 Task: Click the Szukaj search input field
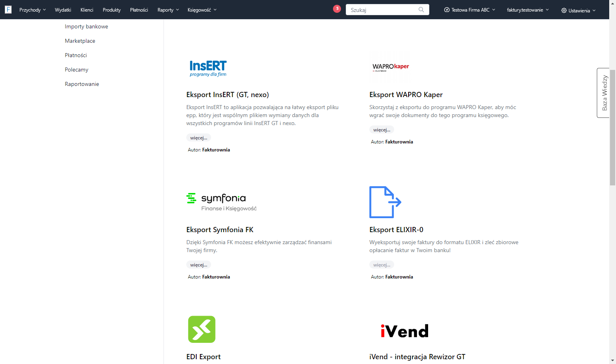click(x=387, y=10)
